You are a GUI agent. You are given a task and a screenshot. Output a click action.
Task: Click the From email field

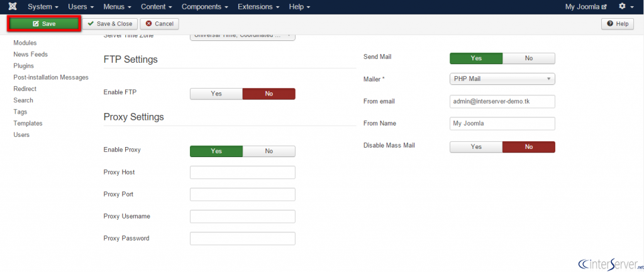click(502, 102)
